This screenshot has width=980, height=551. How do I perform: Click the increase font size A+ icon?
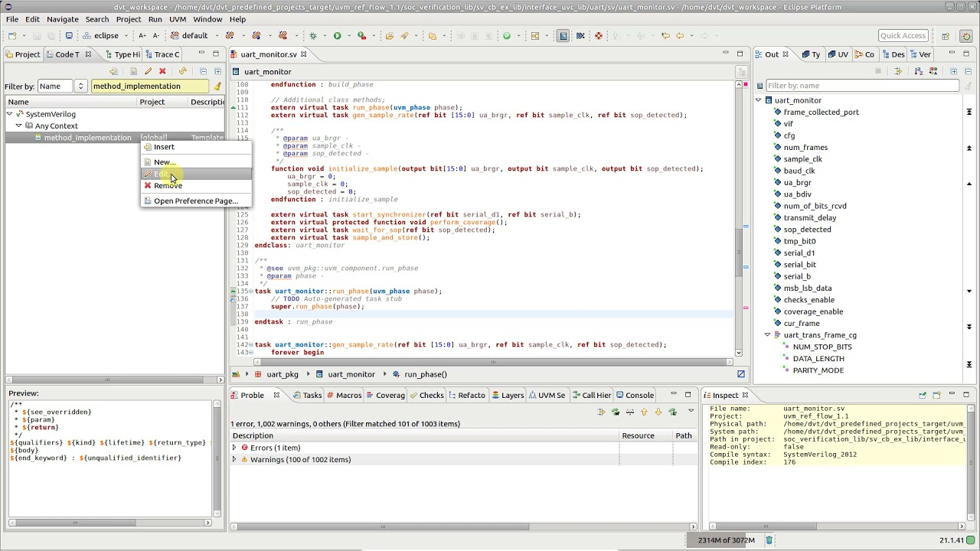tap(142, 35)
